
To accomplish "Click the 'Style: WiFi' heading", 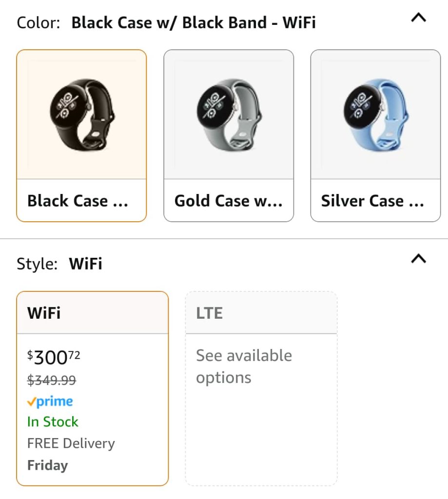I will point(59,264).
